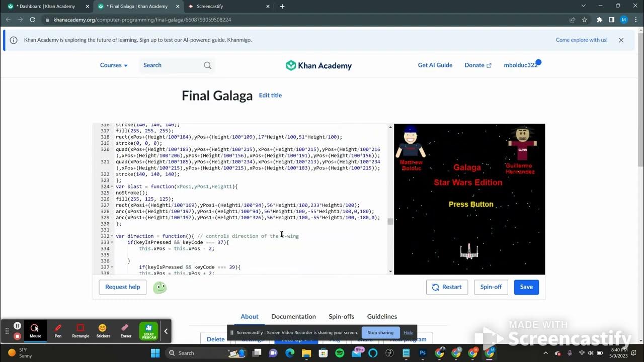644x362 pixels.
Task: Click the Edit title link
Action: click(x=270, y=96)
